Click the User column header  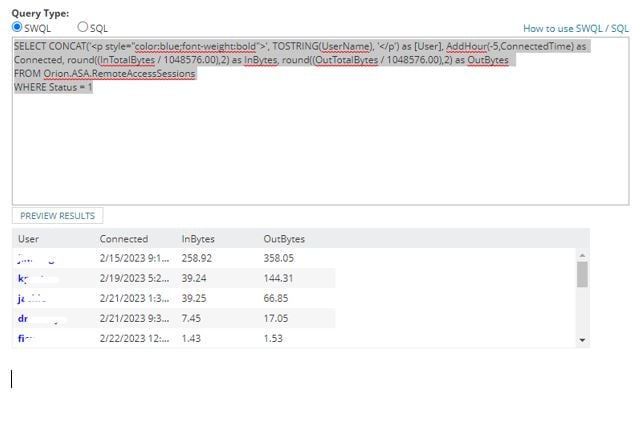[28, 239]
